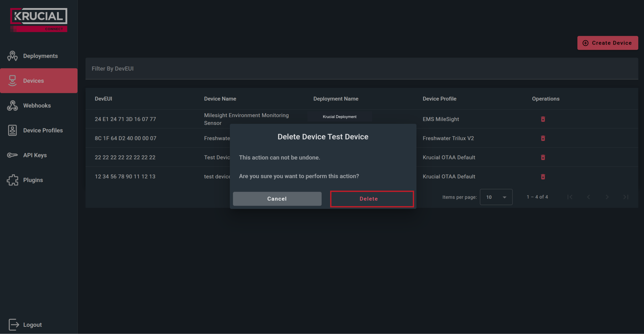Screen dimensions: 644x334
Task: Click trash icon for 12 34 56 row
Action: pos(543,177)
